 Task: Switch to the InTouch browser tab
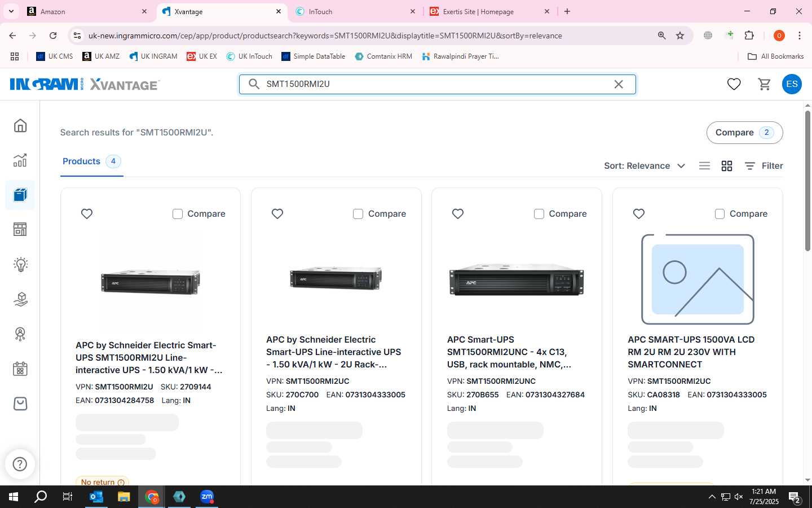[356, 11]
